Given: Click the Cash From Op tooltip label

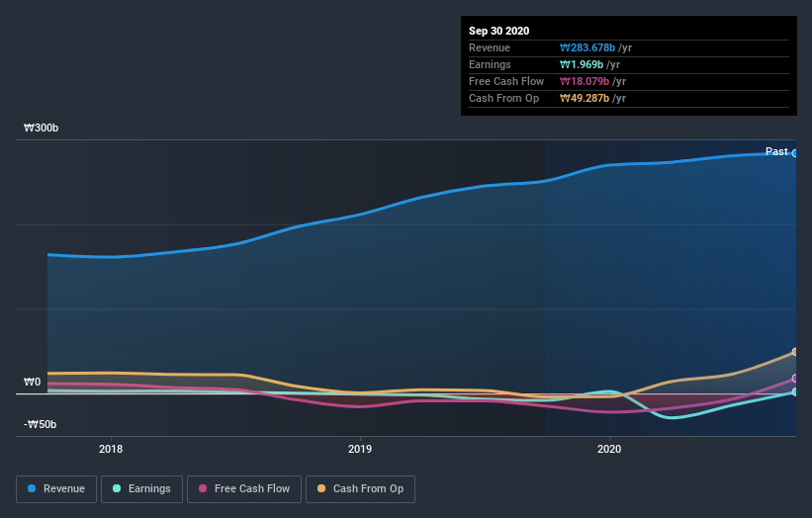Looking at the screenshot, I should 503,98.
